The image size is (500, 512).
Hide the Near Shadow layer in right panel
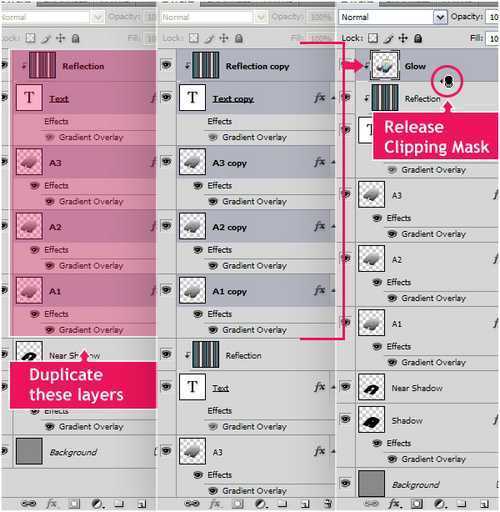point(346,387)
